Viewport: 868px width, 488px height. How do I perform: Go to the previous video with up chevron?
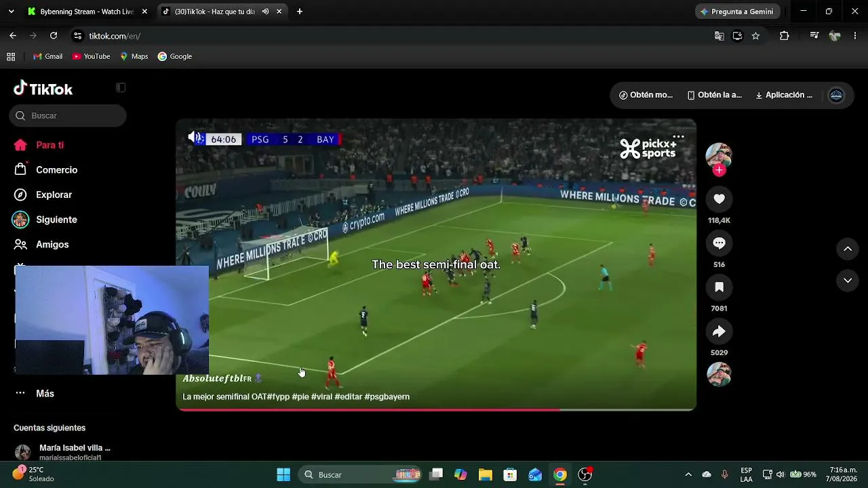click(847, 249)
